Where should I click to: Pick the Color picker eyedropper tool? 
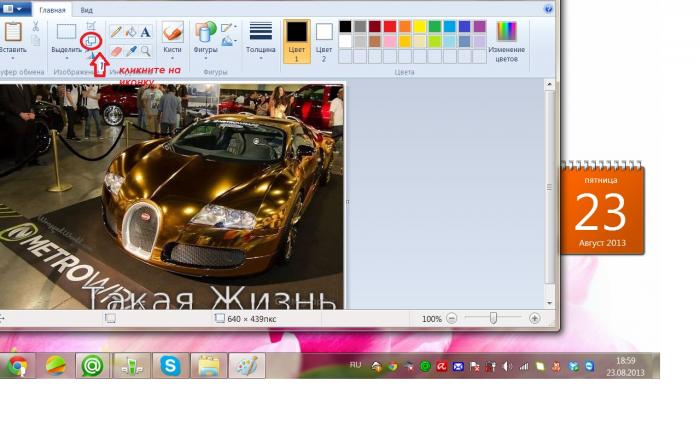(131, 50)
